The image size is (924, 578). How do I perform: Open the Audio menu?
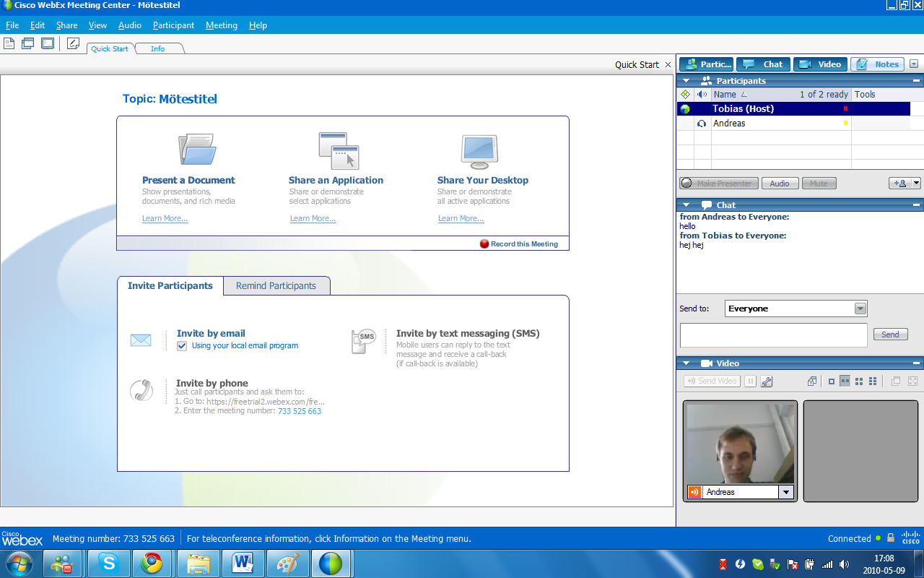(x=130, y=25)
